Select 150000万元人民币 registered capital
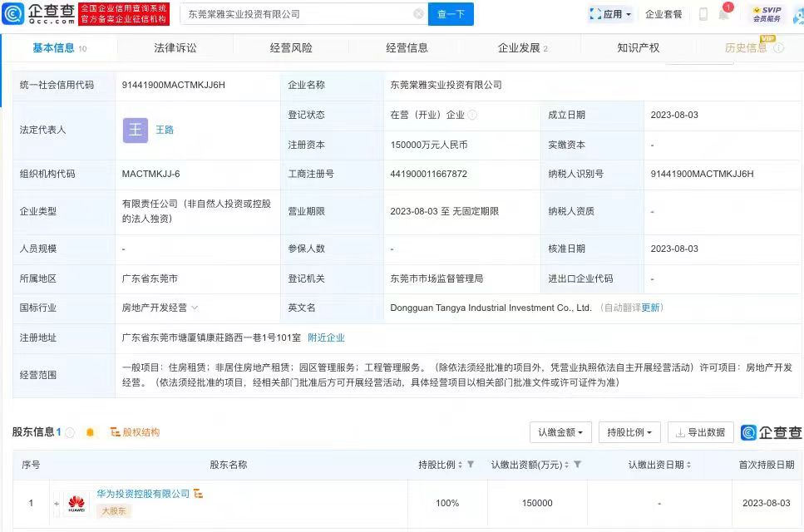The height and width of the screenshot is (532, 804). 429,145
